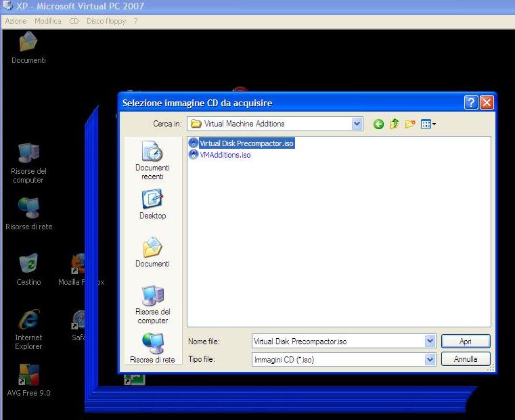Click the Apri button
The height and width of the screenshot is (420, 515).
tap(466, 342)
